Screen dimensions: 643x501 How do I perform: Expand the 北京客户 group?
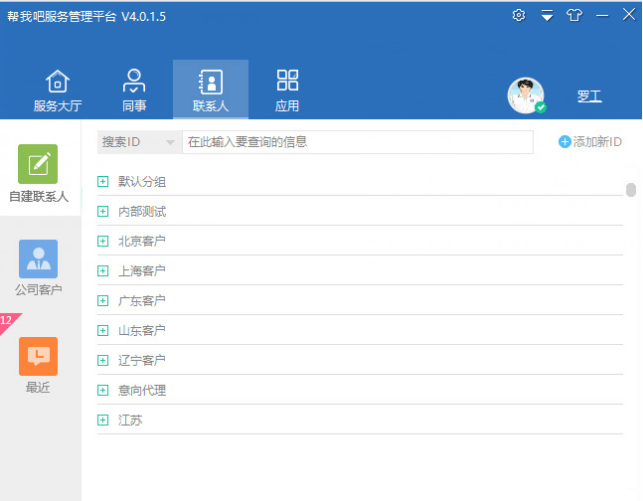[x=103, y=241]
